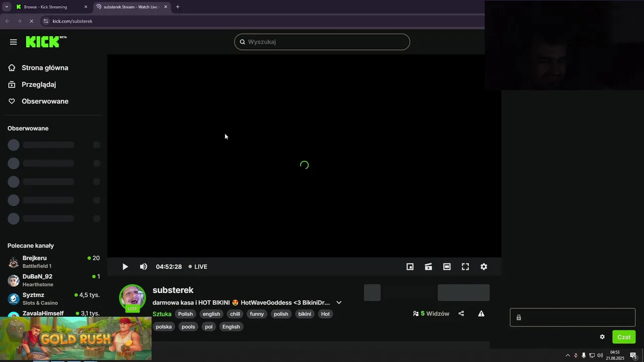
Task: Click the search magnifier icon
Action: [242, 42]
